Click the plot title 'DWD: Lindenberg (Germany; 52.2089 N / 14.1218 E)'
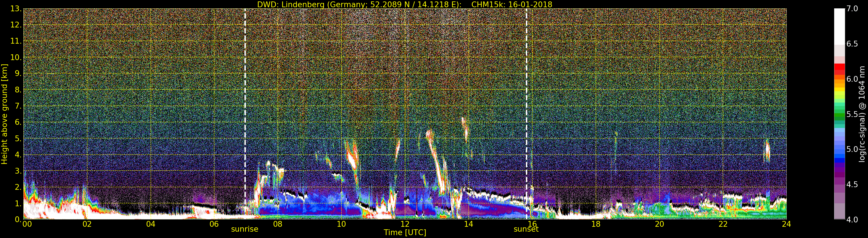 tap(359, 4)
